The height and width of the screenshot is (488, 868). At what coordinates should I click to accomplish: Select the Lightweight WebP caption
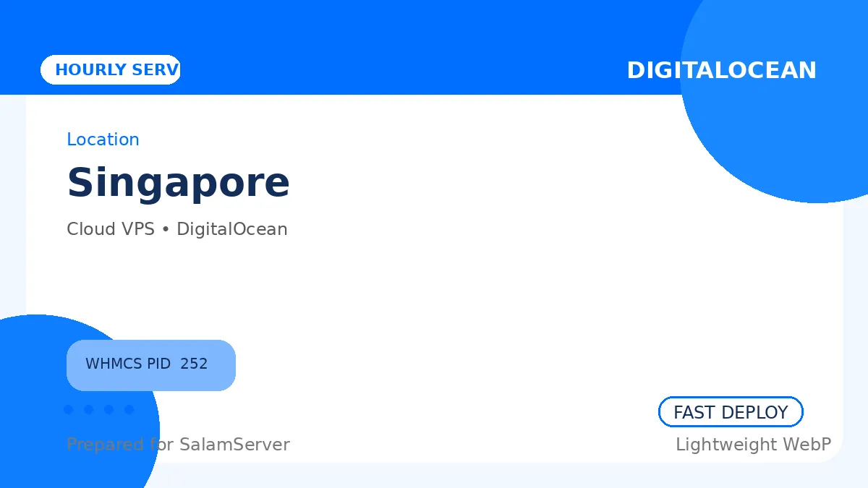click(753, 445)
